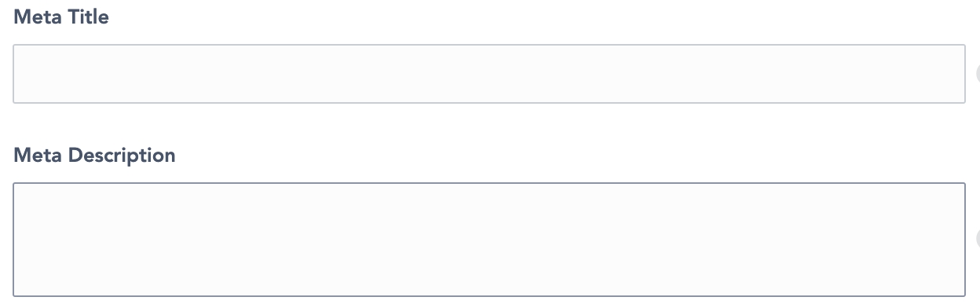The height and width of the screenshot is (308, 980).
Task: Click the round icon beside Meta Title field
Action: click(x=978, y=74)
